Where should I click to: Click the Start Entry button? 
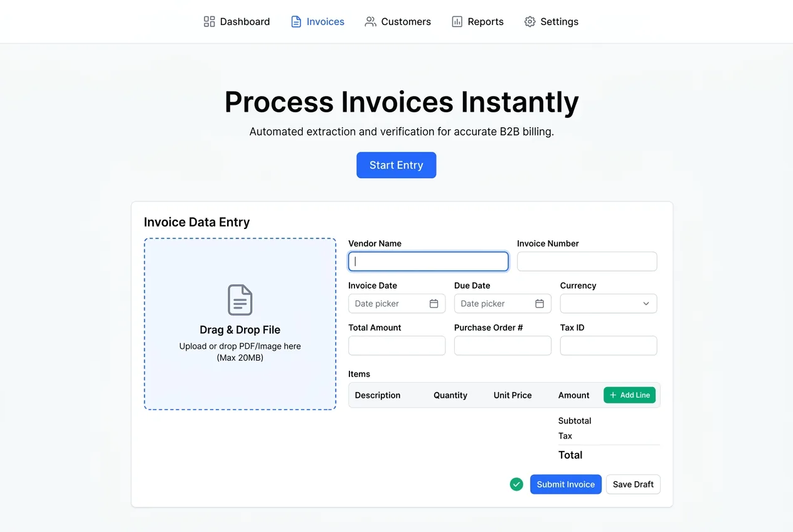click(x=396, y=165)
